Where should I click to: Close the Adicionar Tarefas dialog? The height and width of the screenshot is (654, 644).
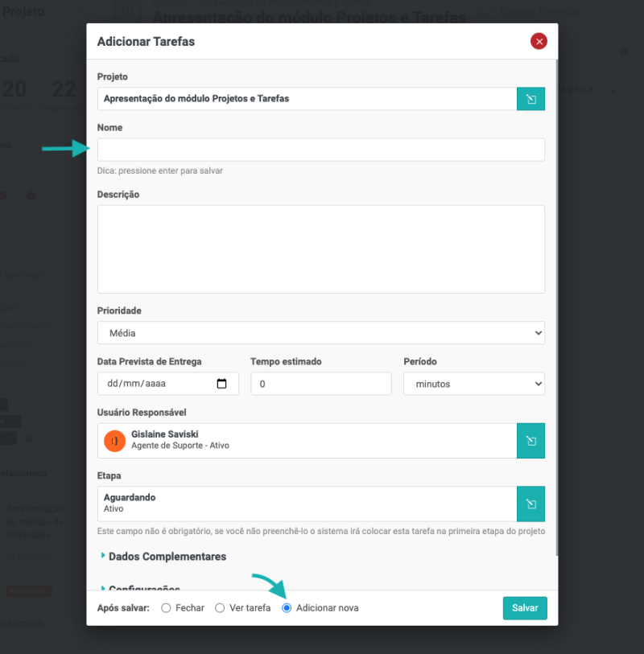(x=539, y=41)
